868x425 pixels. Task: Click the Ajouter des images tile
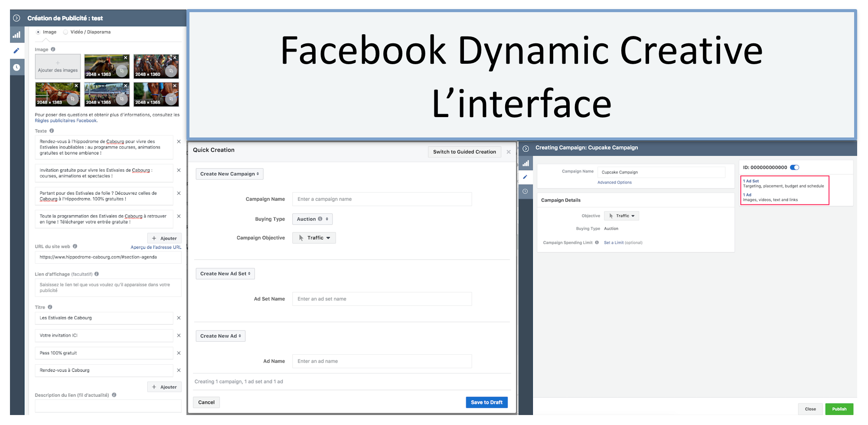click(x=58, y=66)
